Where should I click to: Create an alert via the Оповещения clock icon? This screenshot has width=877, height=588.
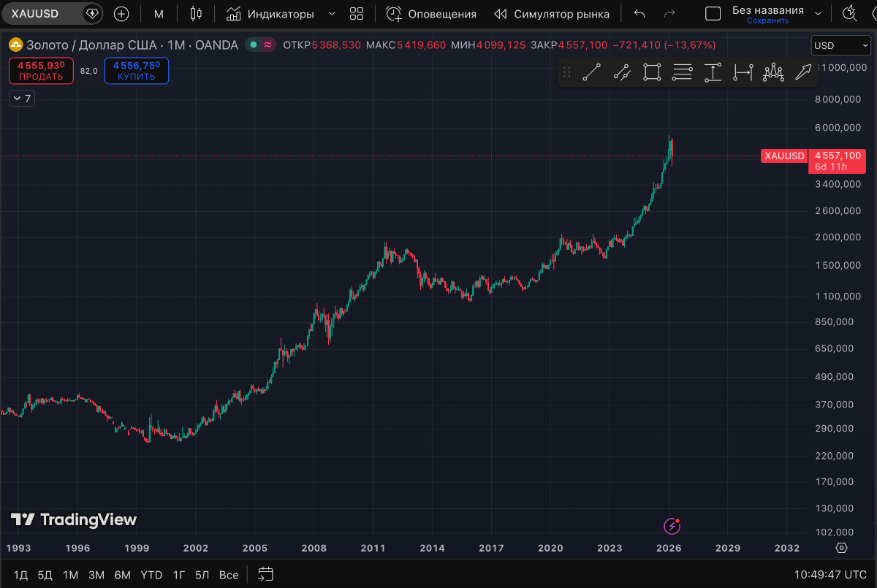(392, 13)
